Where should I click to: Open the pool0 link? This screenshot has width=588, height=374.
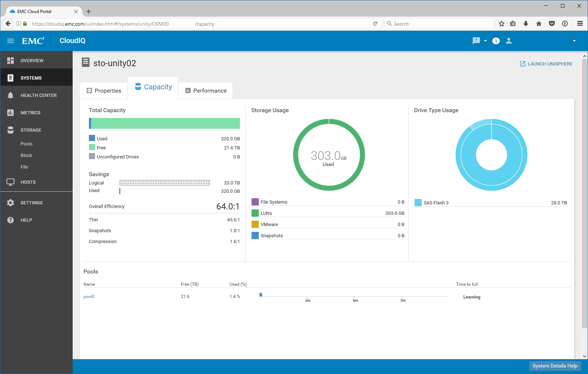(89, 297)
